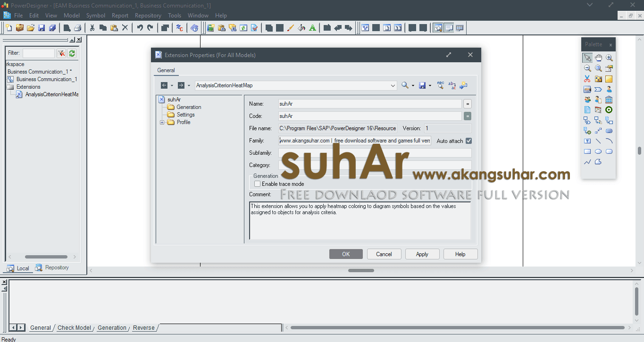Click the ABC find-in-items icon in dialog
This screenshot has height=342, width=644.
[441, 85]
